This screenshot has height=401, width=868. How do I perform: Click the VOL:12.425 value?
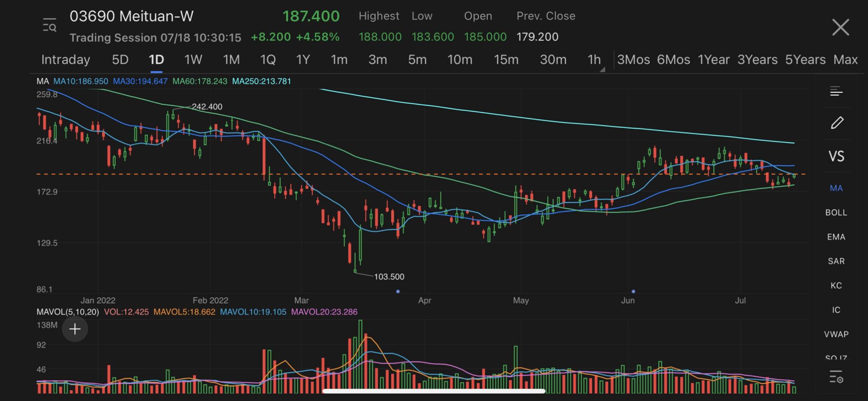coord(126,312)
